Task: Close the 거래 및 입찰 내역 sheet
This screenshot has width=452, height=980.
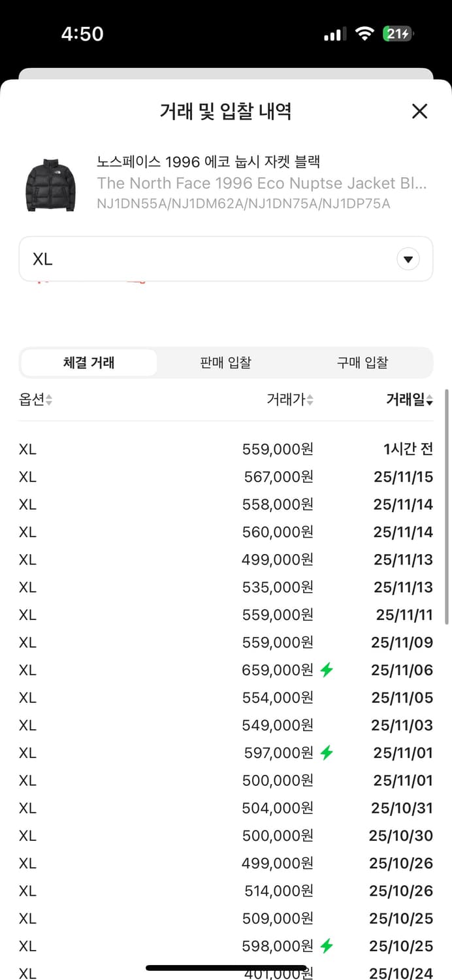Action: click(419, 112)
